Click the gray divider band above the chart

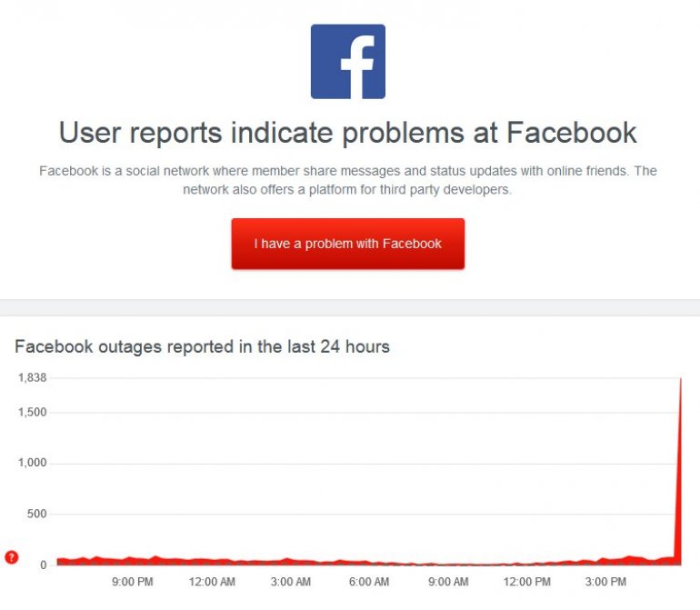click(x=350, y=307)
